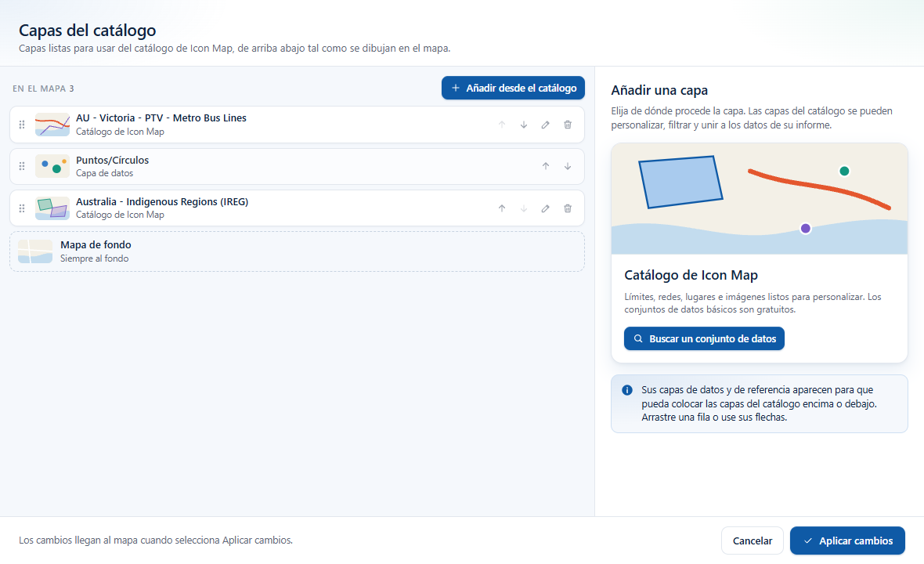Viewport: 924px width, 564px height.
Task: Click Añadir desde el catálogo button
Action: click(513, 88)
